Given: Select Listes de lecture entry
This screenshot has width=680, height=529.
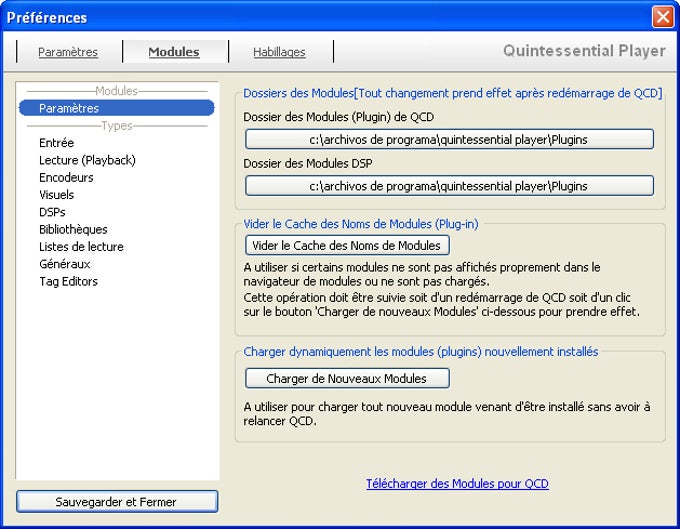Looking at the screenshot, I should (x=81, y=247).
